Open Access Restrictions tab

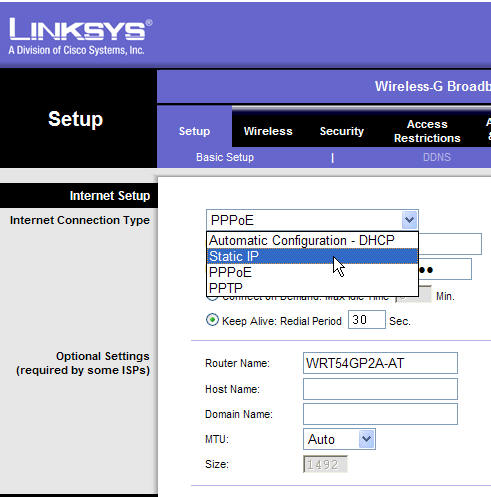[427, 131]
